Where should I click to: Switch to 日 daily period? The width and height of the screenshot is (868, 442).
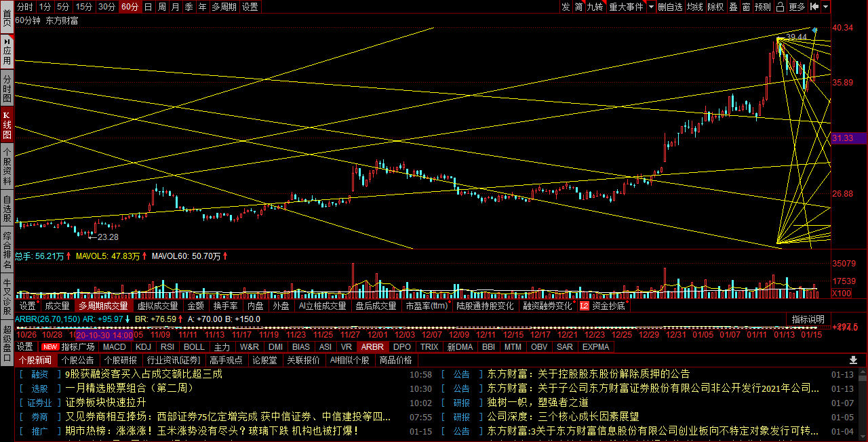[148, 7]
